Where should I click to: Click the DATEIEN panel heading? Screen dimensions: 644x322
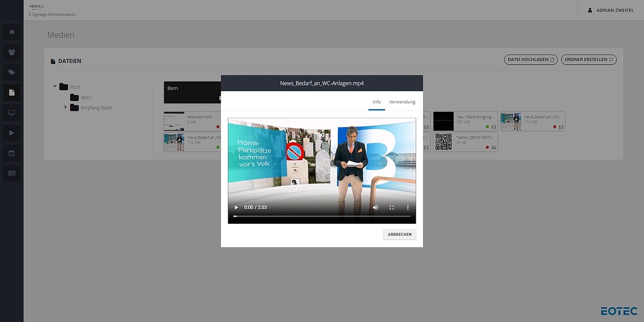(x=70, y=61)
